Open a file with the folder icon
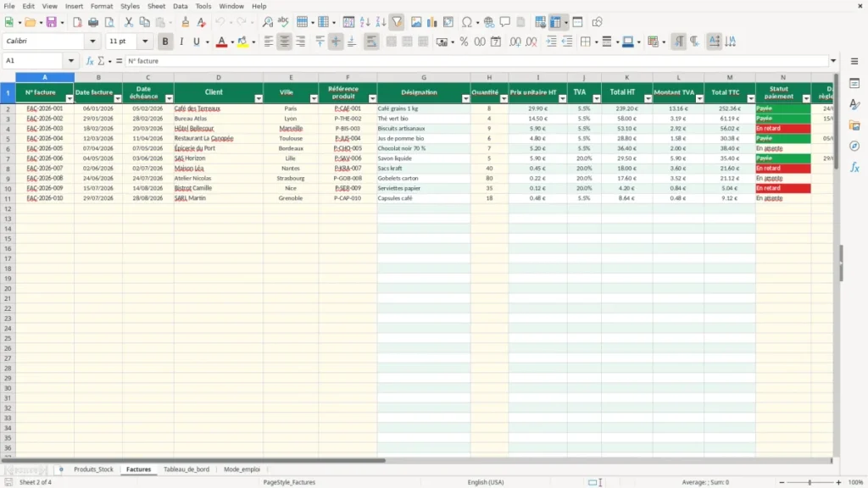 [30, 22]
